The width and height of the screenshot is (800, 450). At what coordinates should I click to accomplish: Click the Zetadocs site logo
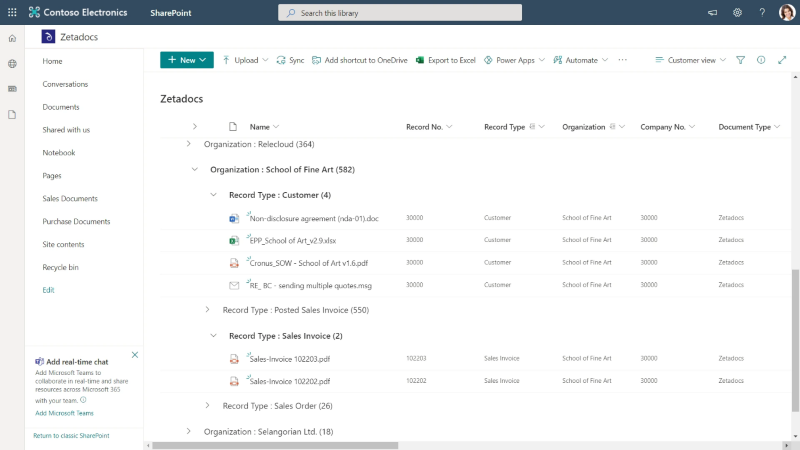pos(48,37)
